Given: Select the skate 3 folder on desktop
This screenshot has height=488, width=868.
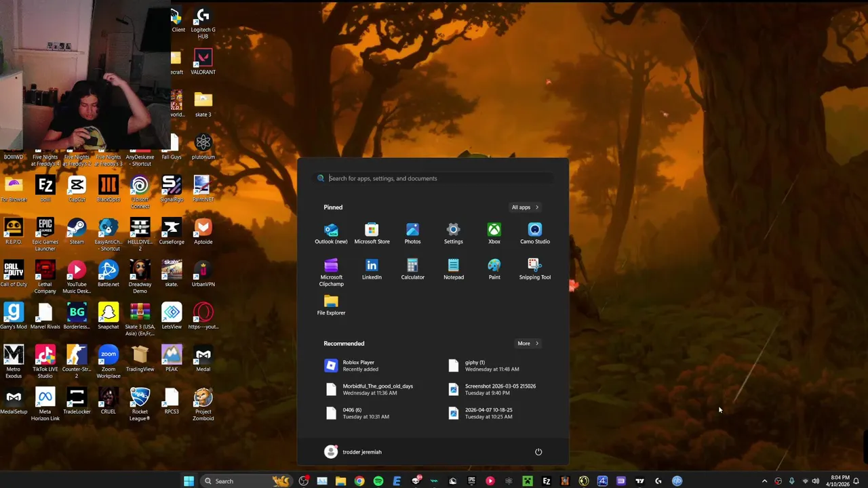Looking at the screenshot, I should [203, 104].
